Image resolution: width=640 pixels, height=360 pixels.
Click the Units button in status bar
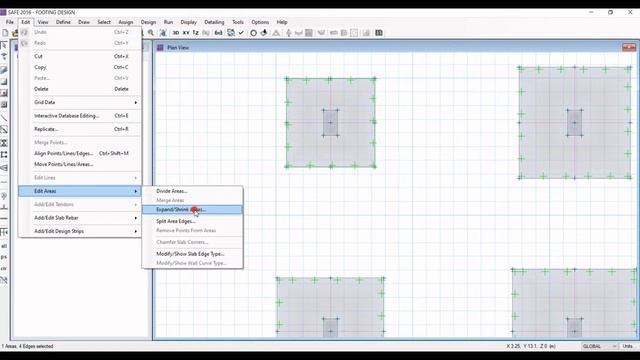tap(628, 346)
